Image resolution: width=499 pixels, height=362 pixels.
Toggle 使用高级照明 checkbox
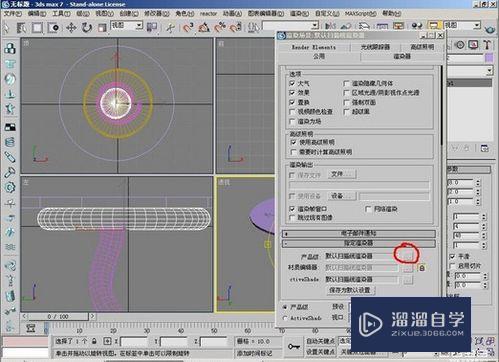tap(294, 142)
